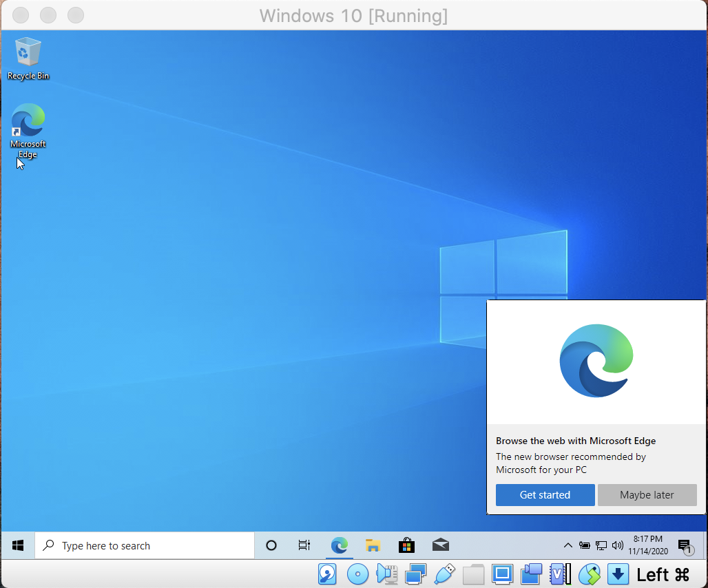Image resolution: width=708 pixels, height=588 pixels.
Task: Open the Action Center notifications icon
Action: [x=685, y=547]
